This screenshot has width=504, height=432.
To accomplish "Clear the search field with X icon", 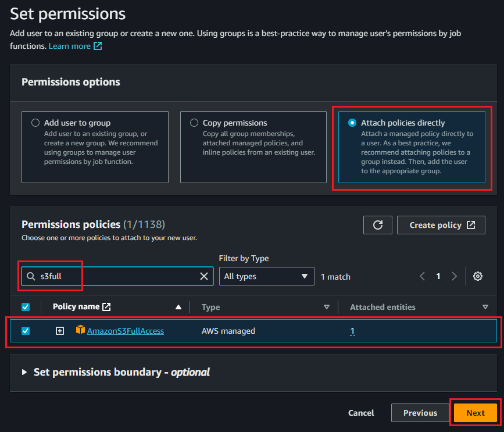I will (204, 276).
